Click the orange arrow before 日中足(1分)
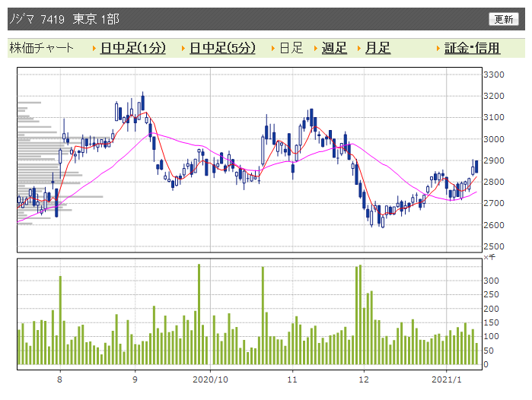 pos(94,49)
